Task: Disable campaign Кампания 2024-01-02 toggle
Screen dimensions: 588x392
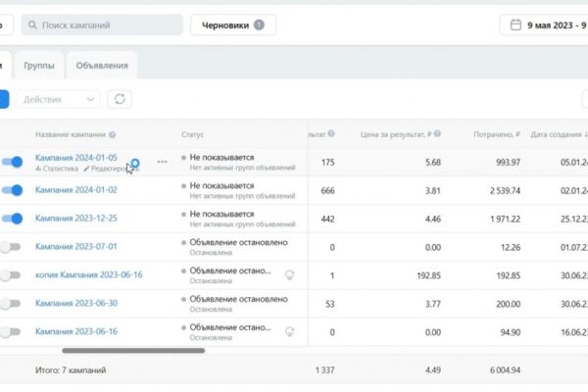Action: [12, 190]
